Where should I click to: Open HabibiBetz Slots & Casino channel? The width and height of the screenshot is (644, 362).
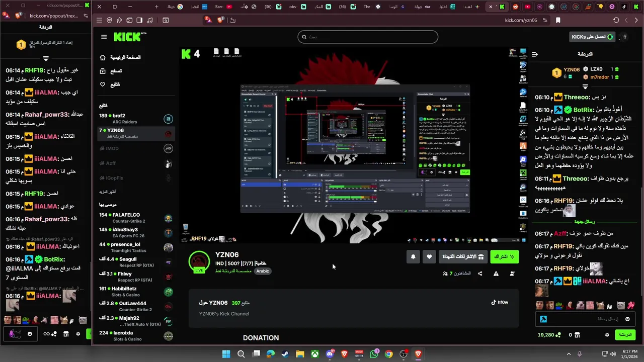136,292
